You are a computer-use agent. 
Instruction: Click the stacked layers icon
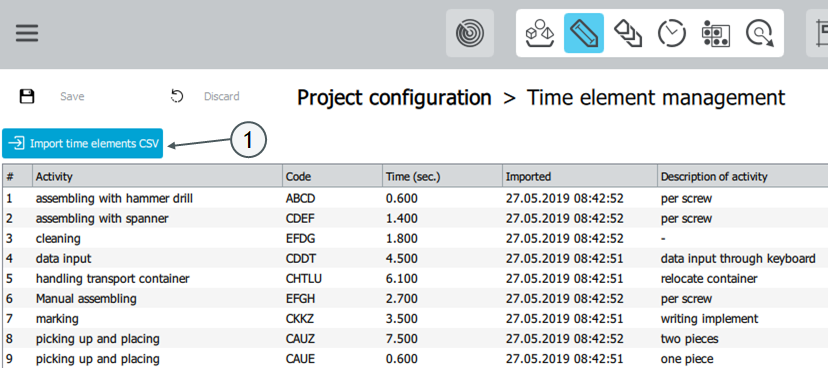click(x=628, y=33)
